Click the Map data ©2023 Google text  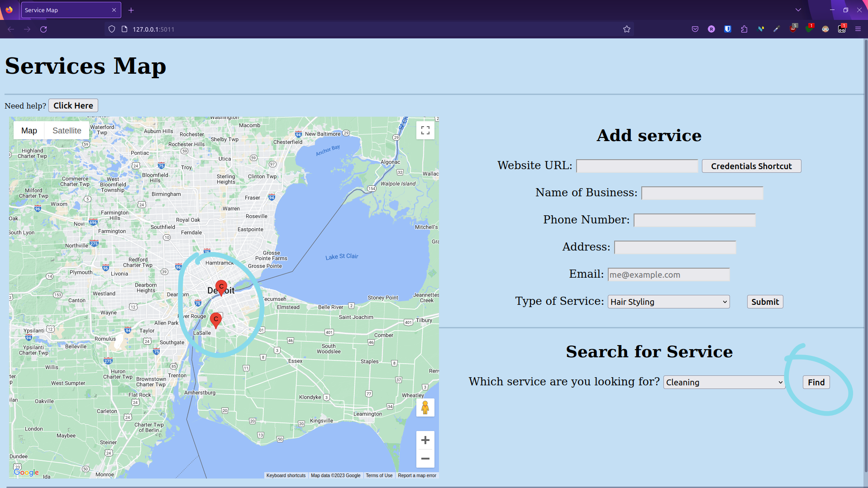click(x=335, y=475)
